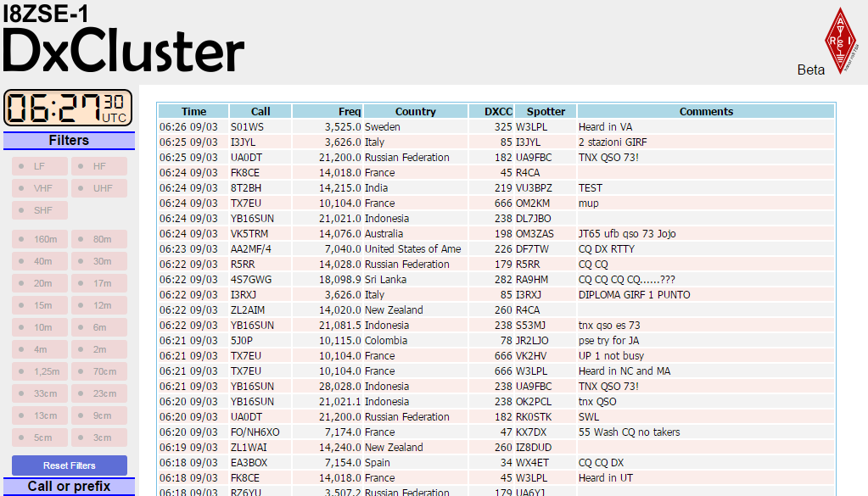Viewport: 868px width, 496px height.
Task: Click the ARI diamond logo
Action: click(840, 41)
